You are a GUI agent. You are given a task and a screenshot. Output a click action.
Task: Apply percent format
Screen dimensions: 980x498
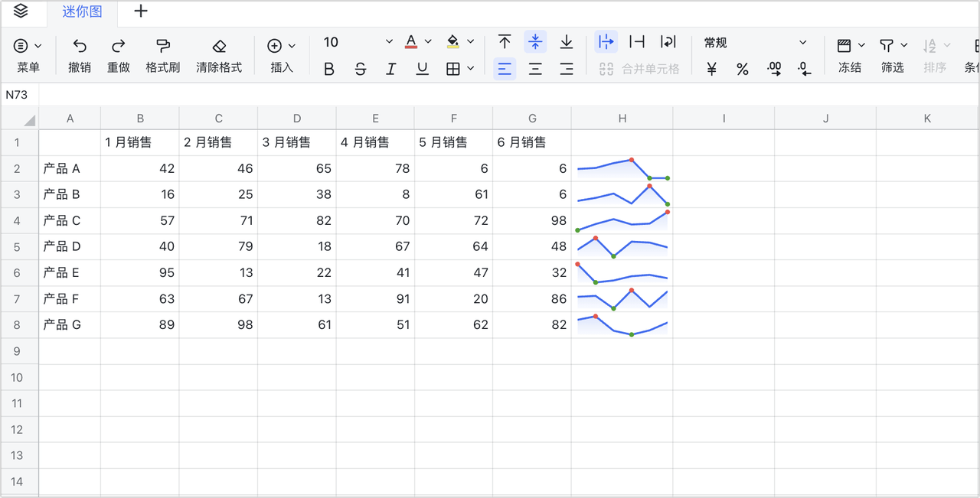click(743, 69)
